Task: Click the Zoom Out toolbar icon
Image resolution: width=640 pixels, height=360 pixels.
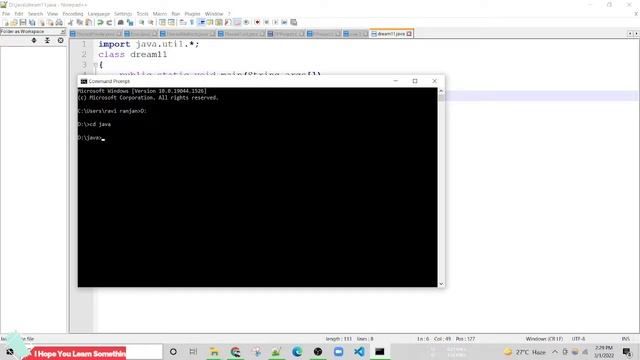Action: point(151,22)
